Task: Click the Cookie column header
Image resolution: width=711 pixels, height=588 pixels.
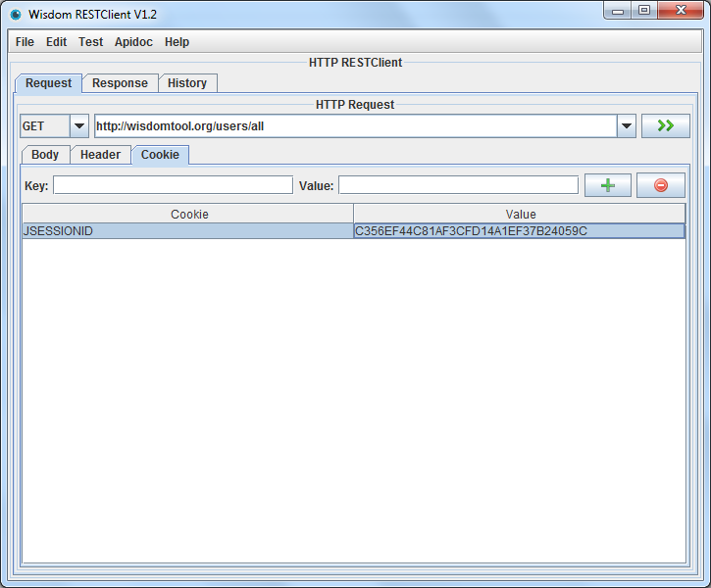Action: [188, 214]
